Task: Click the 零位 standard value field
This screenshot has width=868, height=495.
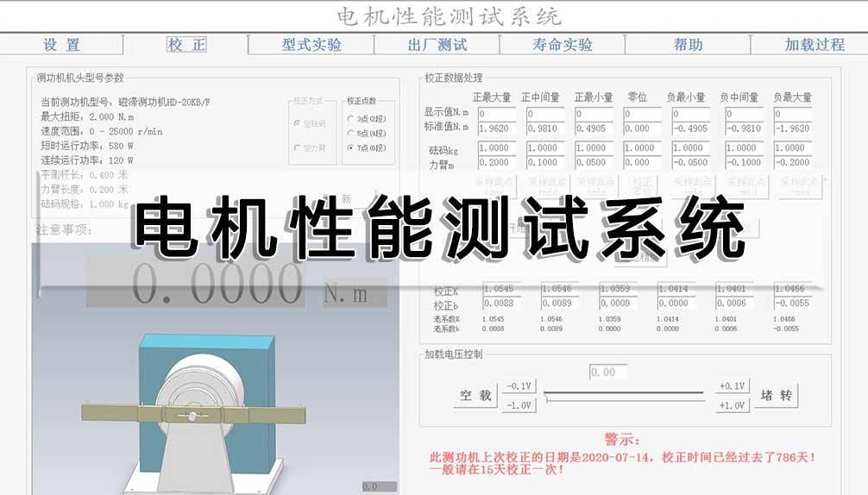Action: click(x=644, y=128)
